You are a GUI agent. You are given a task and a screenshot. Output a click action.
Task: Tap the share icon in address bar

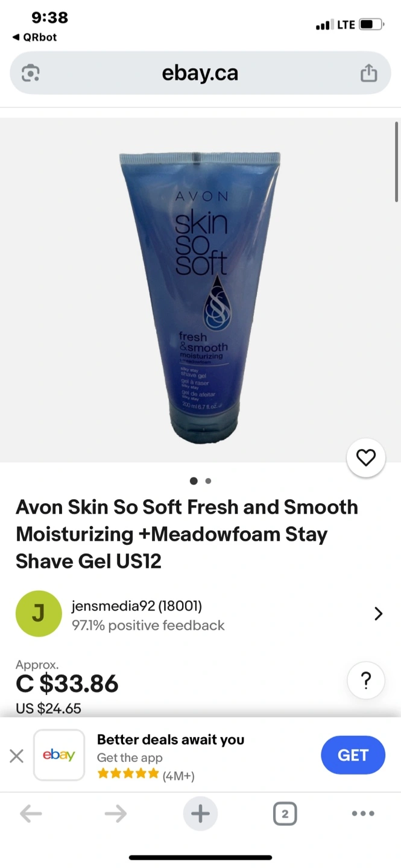tap(368, 73)
